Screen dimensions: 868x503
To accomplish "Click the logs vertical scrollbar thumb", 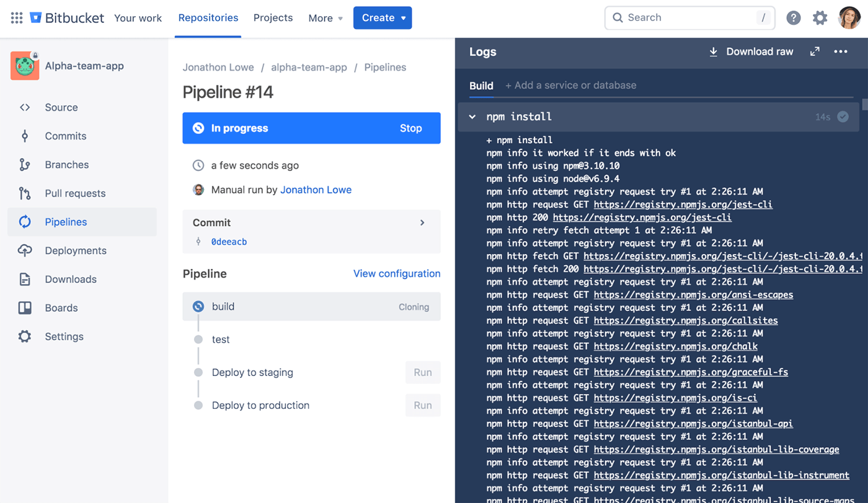I will click(x=865, y=103).
